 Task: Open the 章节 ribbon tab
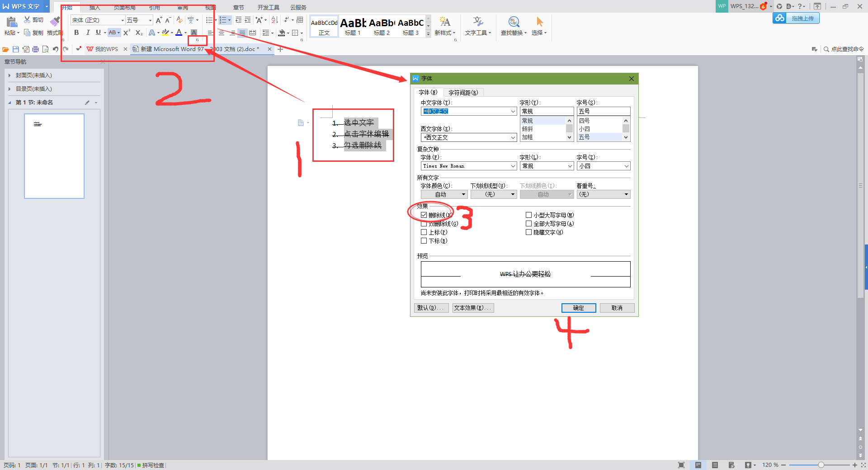pos(239,8)
